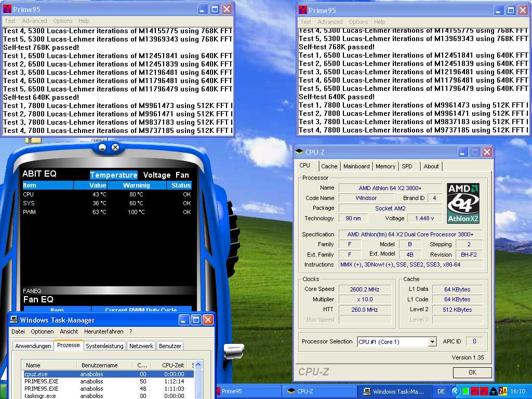
Task: Select the taskmgr.exe process row
Action: (x=109, y=395)
